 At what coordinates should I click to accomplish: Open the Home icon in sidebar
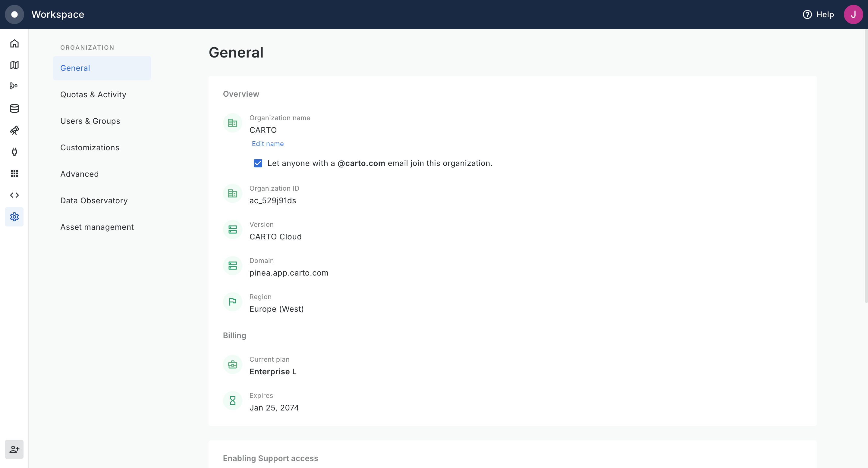coord(14,43)
